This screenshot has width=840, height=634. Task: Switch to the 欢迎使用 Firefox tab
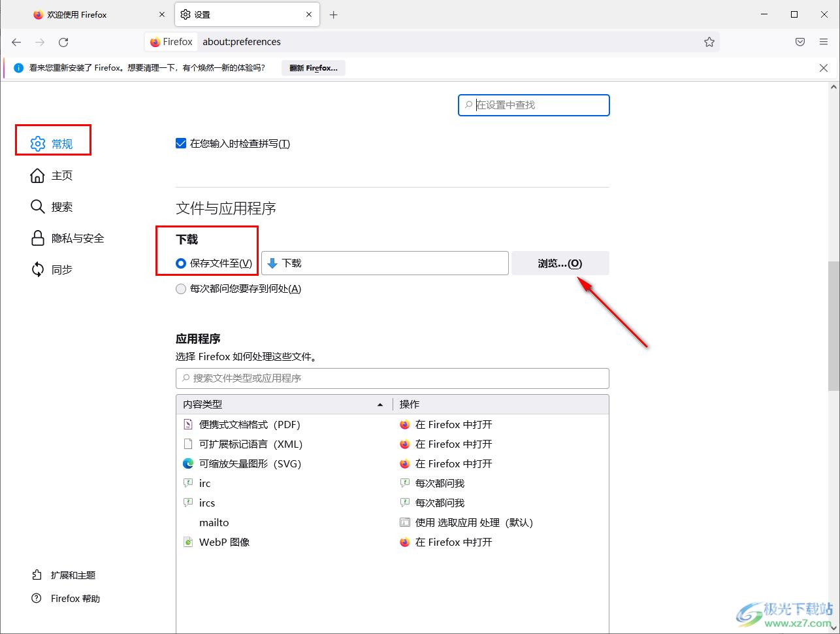[x=99, y=14]
